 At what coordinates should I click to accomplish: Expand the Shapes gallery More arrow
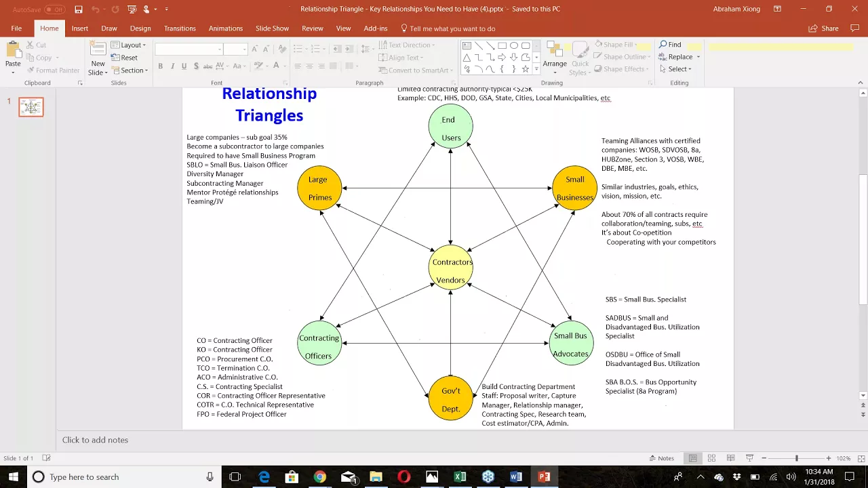[536, 69]
